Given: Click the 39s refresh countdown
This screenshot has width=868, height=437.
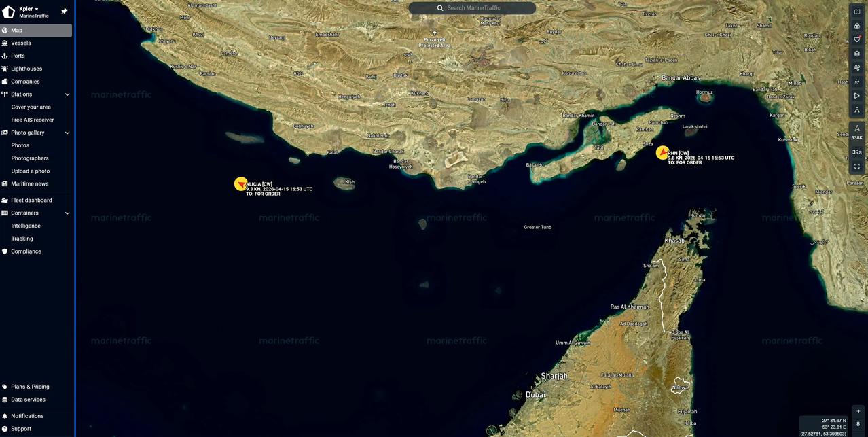Looking at the screenshot, I should point(857,152).
